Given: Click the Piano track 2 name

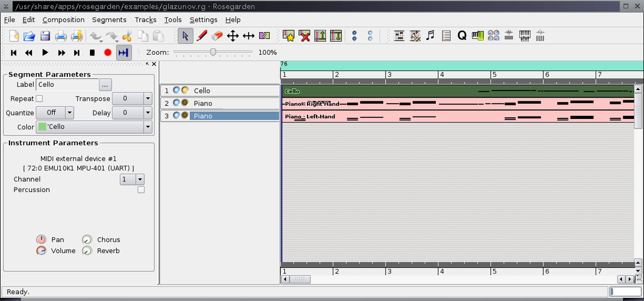Looking at the screenshot, I should 203,103.
